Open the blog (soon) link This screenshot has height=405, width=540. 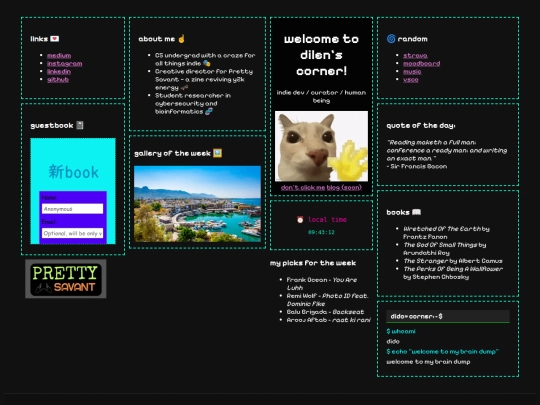click(x=344, y=187)
